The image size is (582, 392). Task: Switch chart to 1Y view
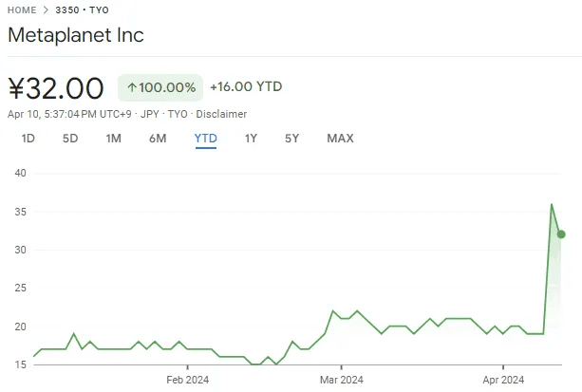[251, 139]
